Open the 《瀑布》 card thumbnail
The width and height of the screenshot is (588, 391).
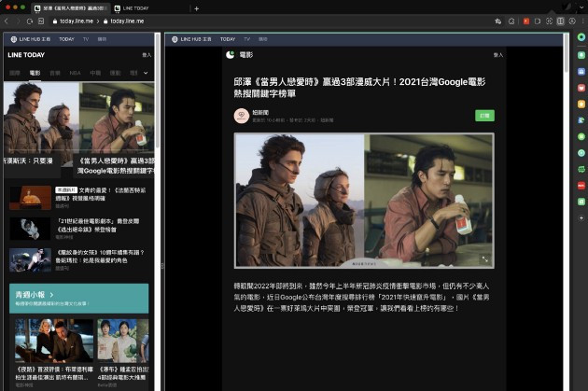(123, 342)
